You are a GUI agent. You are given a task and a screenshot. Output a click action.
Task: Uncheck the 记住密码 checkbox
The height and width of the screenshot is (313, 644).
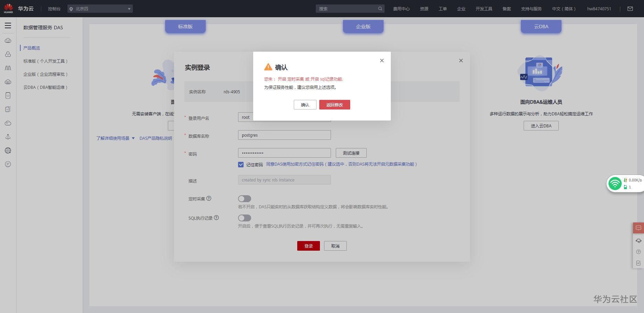tap(241, 165)
